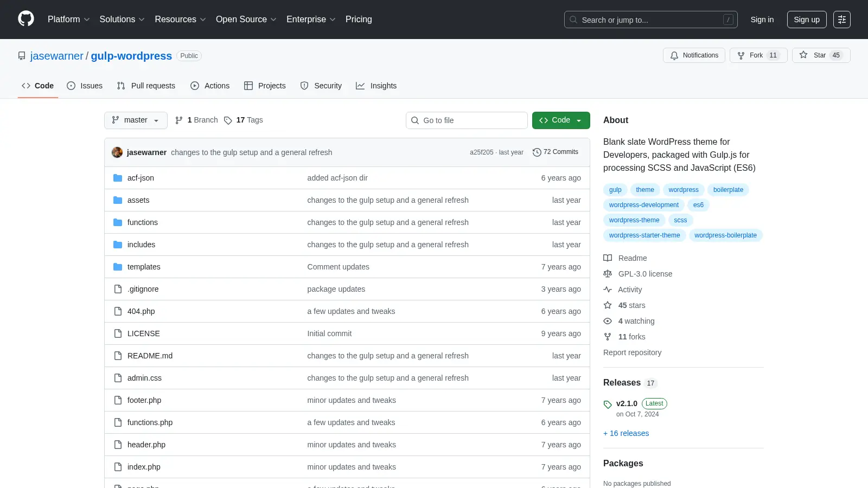Click the wordpress-boilerplate topic tag
The height and width of the screenshot is (488, 868).
(725, 235)
